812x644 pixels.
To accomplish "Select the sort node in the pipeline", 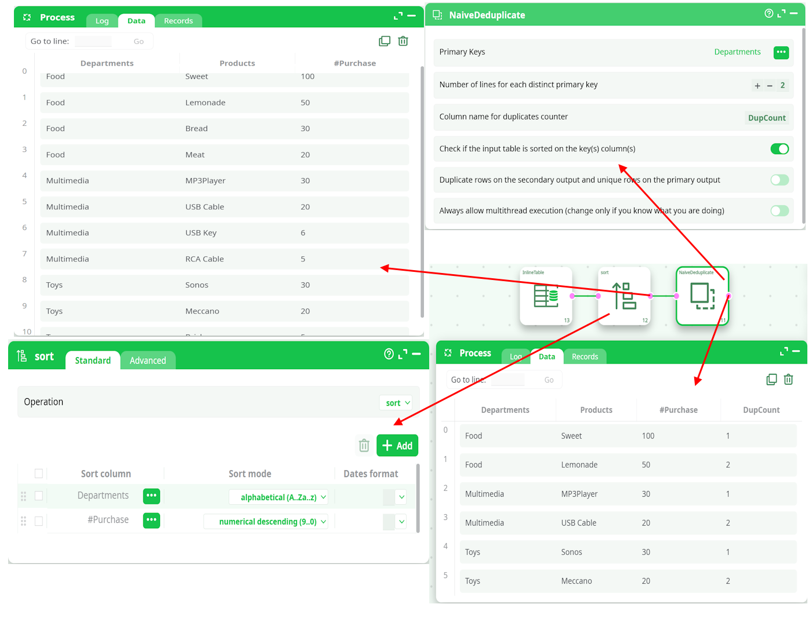I will tap(624, 296).
